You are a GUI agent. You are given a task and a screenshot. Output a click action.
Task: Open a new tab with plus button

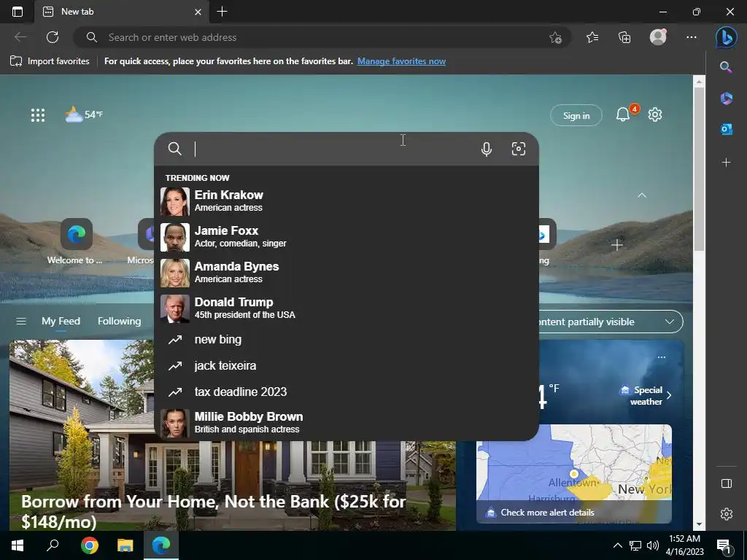click(x=222, y=12)
